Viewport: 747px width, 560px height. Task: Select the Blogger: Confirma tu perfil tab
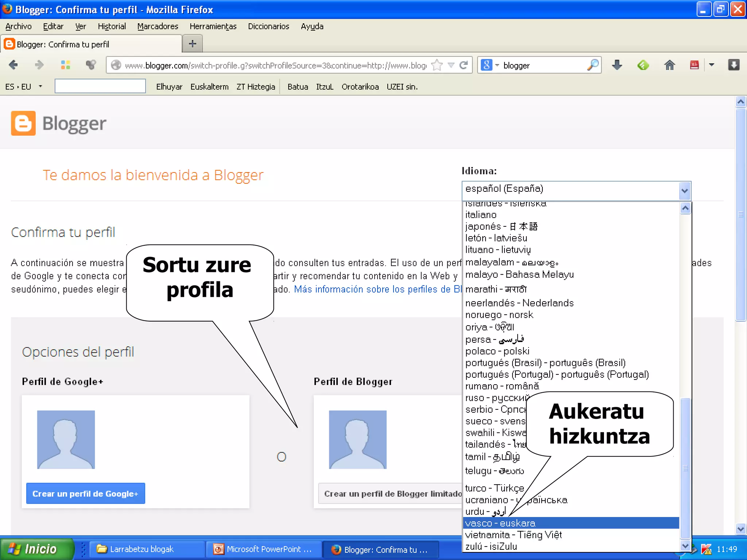[91, 44]
